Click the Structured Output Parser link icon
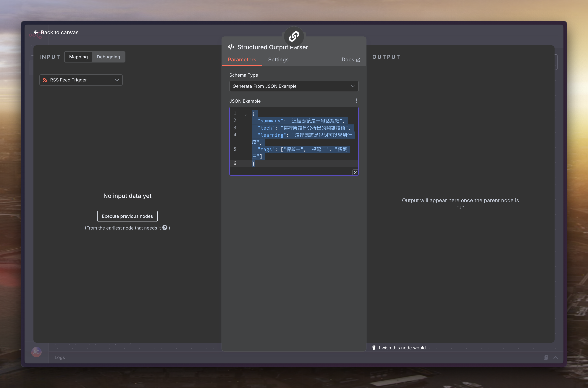 click(x=294, y=37)
